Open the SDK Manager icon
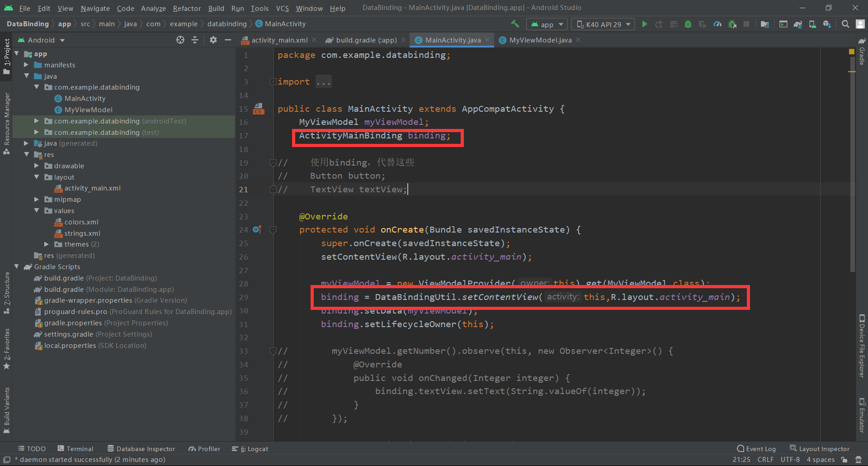 [827, 24]
